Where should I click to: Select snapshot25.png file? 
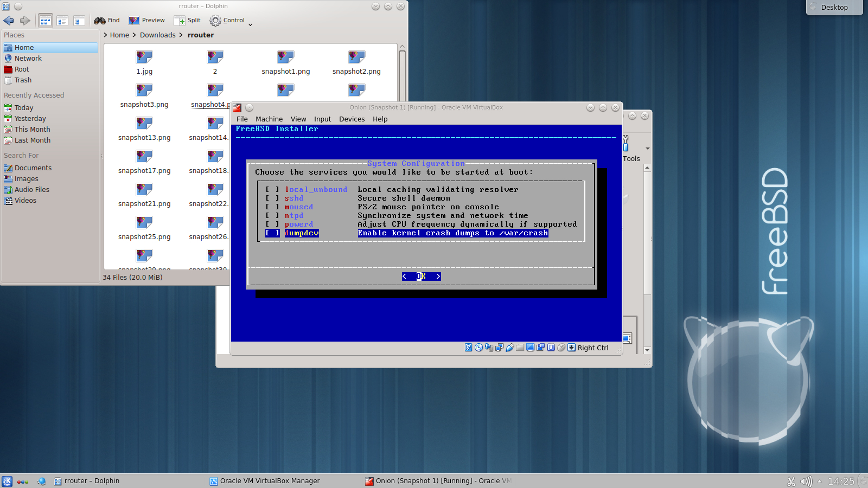(144, 229)
